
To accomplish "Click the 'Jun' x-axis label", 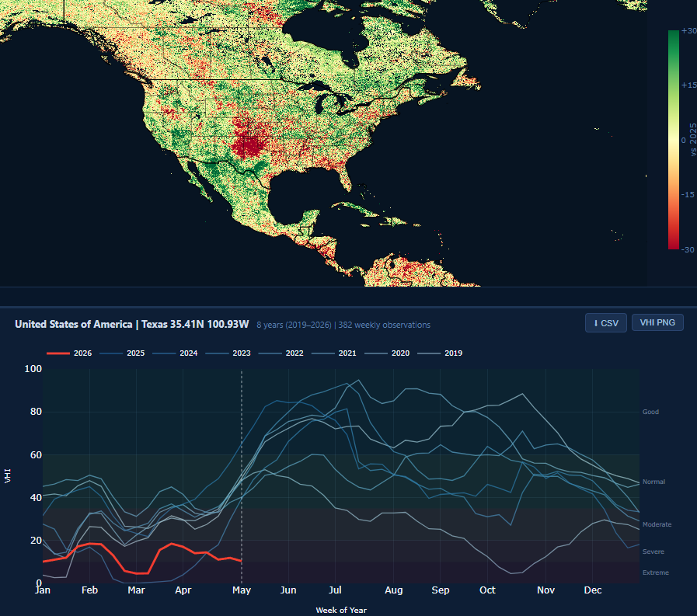I will tap(288, 590).
